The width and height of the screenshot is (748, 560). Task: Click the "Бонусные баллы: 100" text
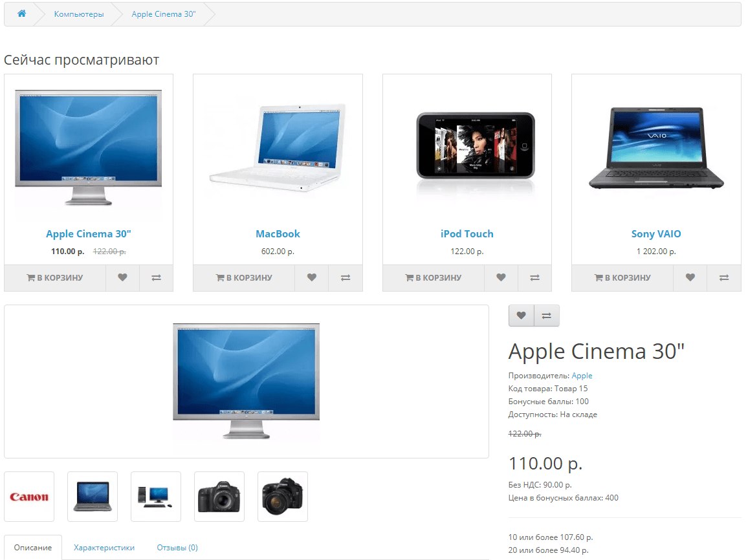pos(549,402)
